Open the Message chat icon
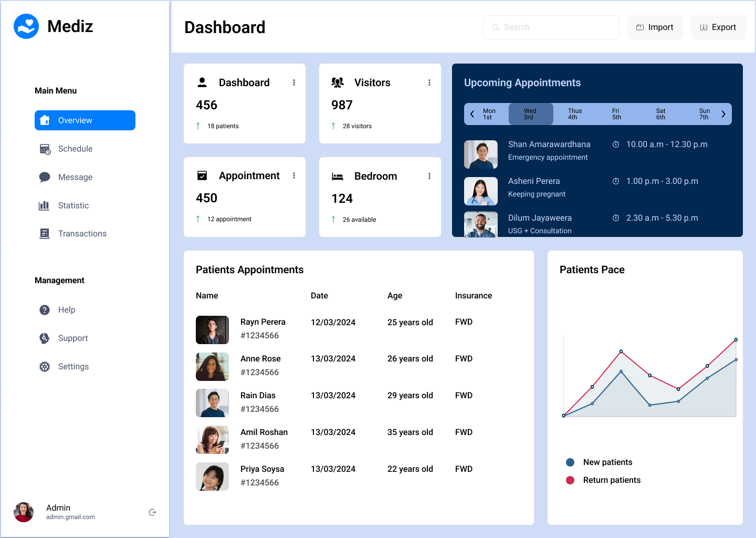Image resolution: width=756 pixels, height=538 pixels. tap(45, 177)
